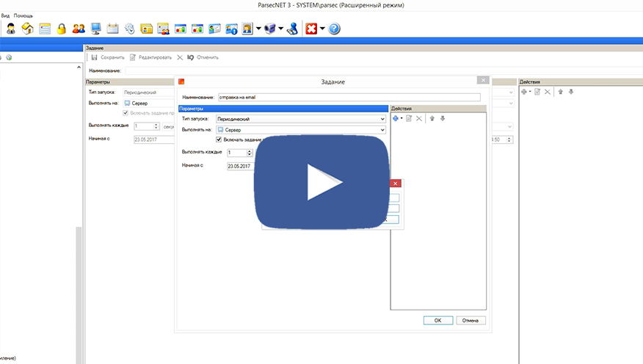Open the right-side background Тип запуска dropdown arrow
The image size is (643, 364).
(x=511, y=92)
